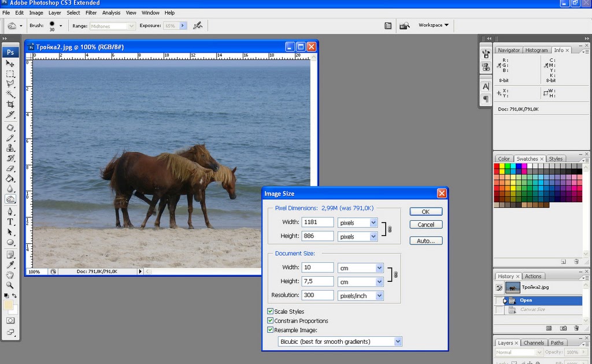Click OK in Image Size dialog

pyautogui.click(x=426, y=211)
